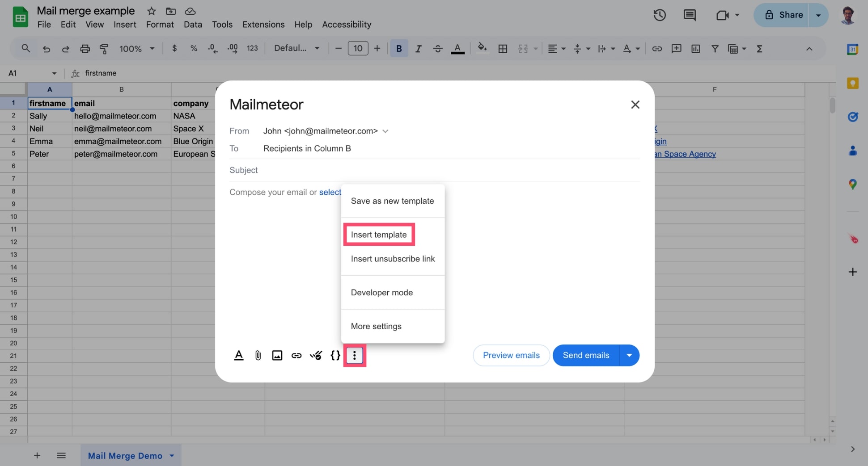Increase font size with the plus stepper

(377, 48)
